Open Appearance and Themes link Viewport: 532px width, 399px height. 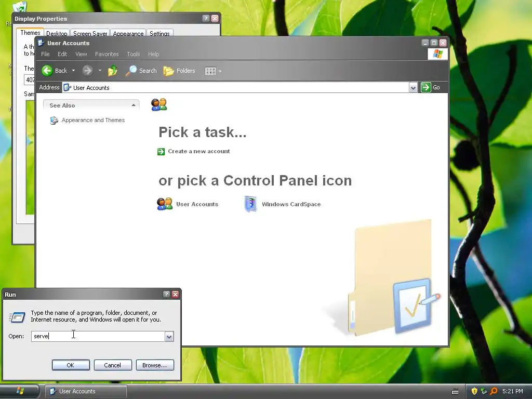94,120
